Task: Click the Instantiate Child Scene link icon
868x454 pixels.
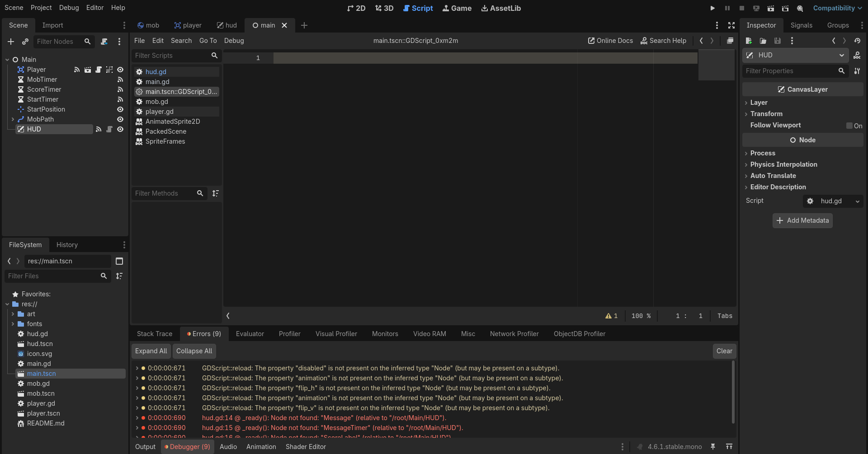Action: [x=25, y=42]
